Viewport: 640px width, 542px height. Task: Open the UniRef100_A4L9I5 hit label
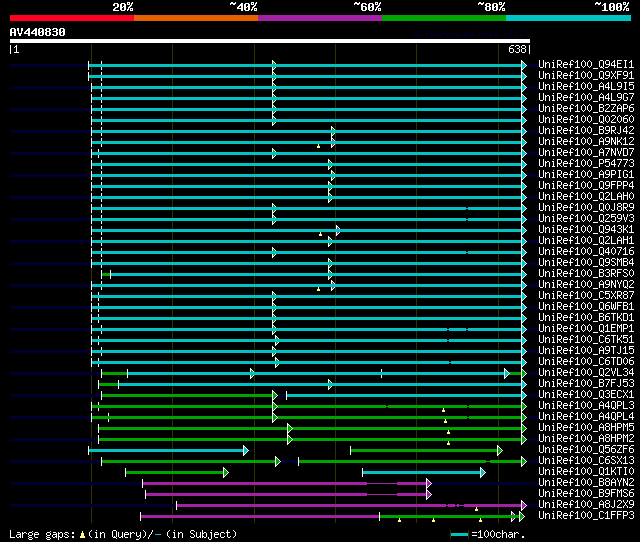point(586,87)
